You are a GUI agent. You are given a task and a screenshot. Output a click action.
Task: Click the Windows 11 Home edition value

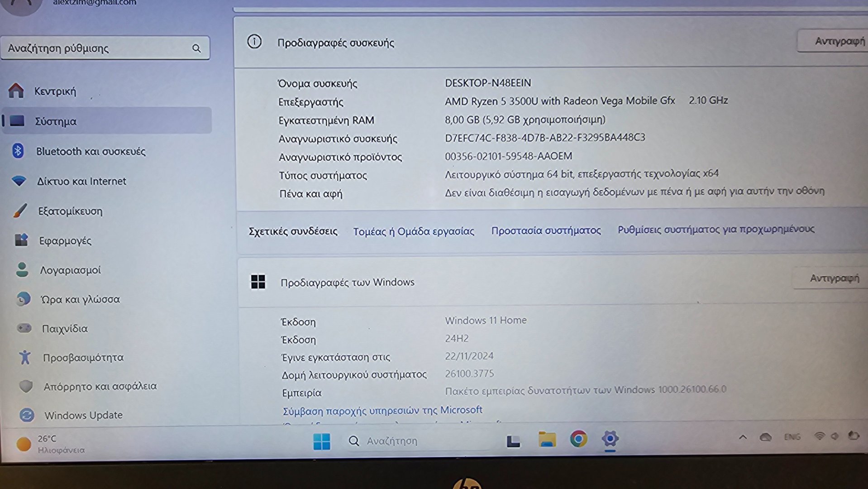click(486, 320)
